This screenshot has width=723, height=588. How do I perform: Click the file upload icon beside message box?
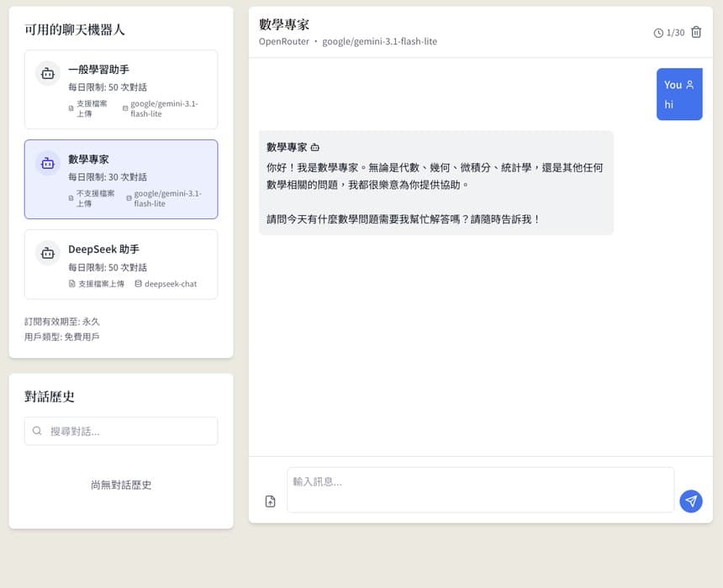coord(270,501)
